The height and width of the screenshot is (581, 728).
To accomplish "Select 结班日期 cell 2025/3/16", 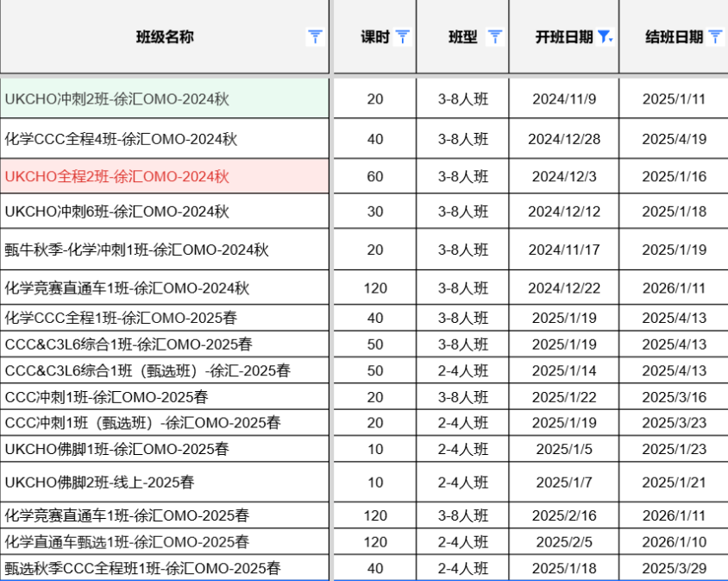I will click(x=674, y=396).
